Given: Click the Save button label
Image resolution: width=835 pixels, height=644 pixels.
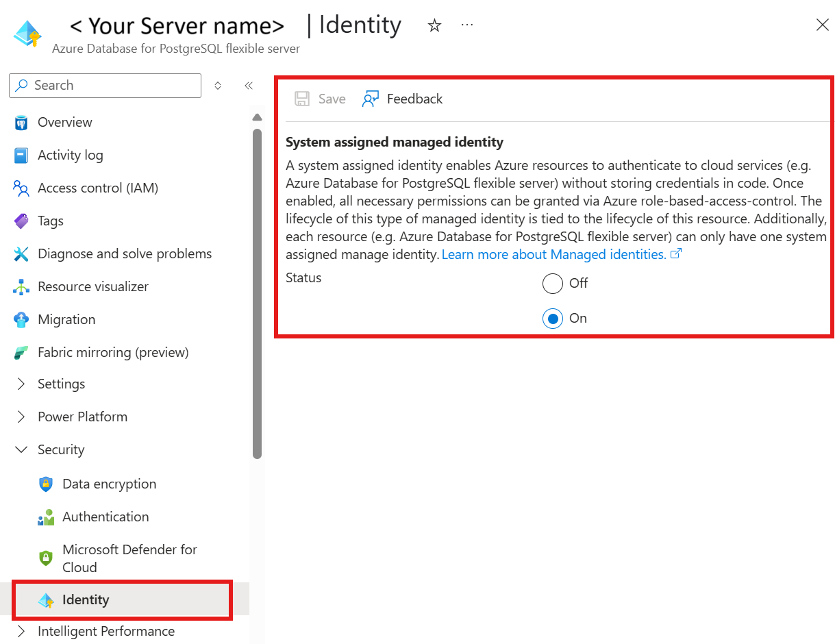Looking at the screenshot, I should [332, 99].
